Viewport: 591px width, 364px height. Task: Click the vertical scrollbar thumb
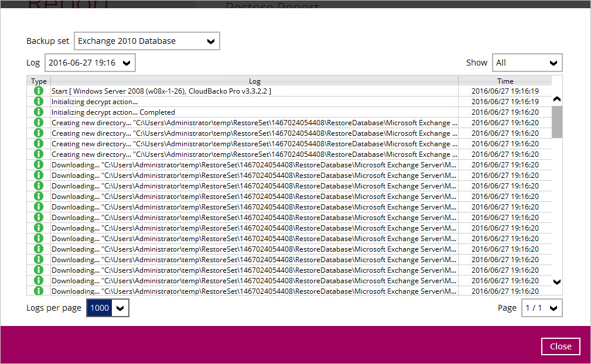[x=556, y=122]
